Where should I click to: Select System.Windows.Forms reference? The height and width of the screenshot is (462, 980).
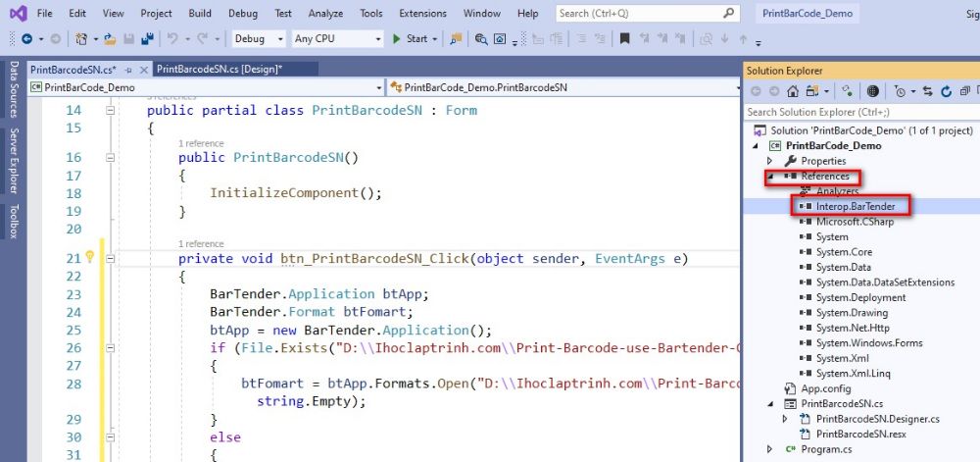coord(868,342)
